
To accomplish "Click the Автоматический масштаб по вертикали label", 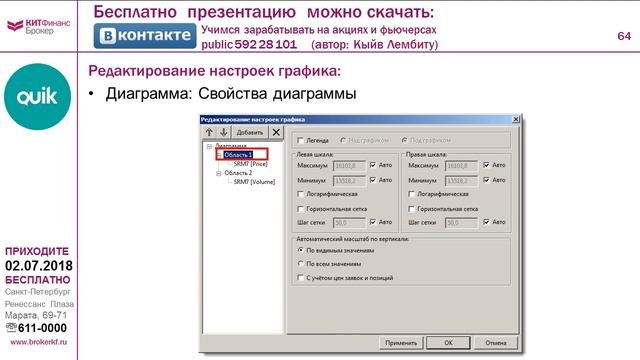I will coord(352,239).
